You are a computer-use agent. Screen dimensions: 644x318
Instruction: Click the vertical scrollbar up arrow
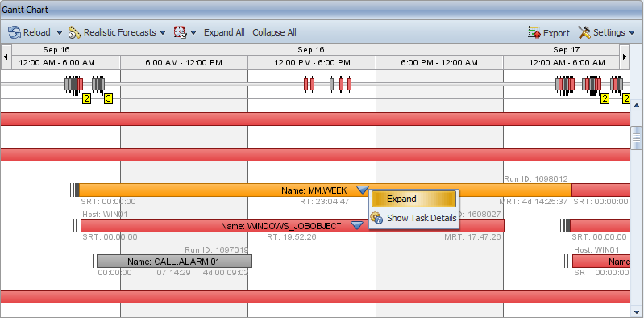tap(637, 105)
